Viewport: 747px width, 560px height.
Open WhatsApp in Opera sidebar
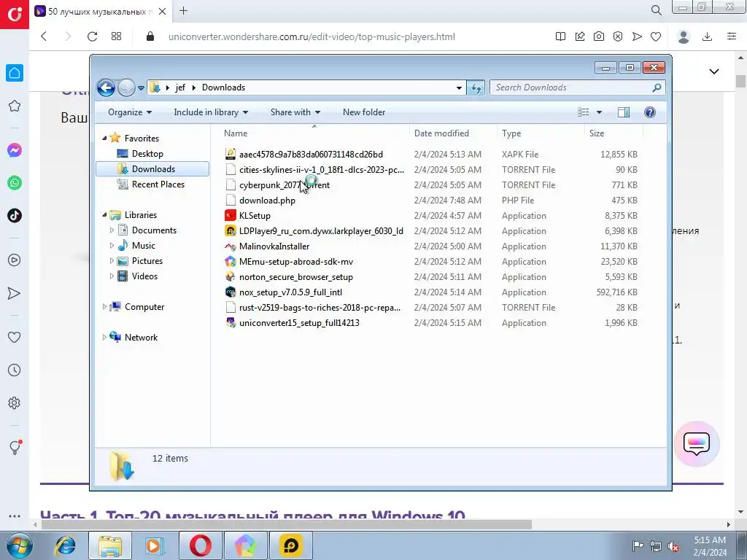(15, 183)
